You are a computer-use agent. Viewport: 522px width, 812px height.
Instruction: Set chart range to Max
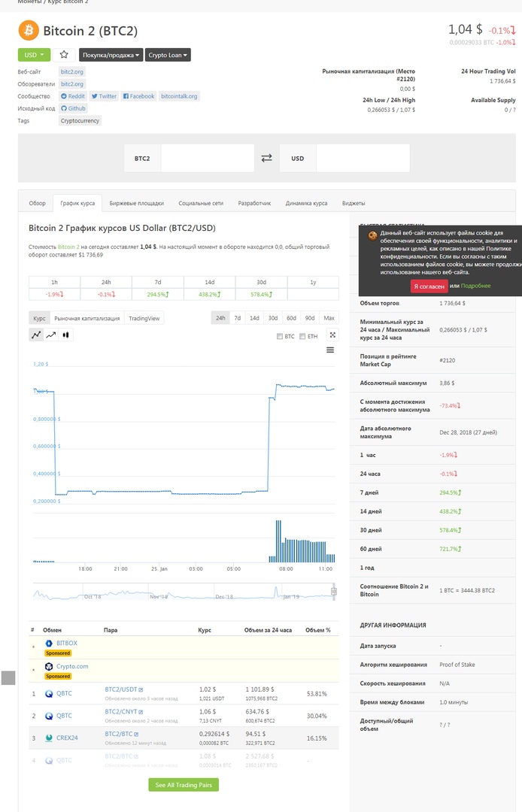coord(329,318)
